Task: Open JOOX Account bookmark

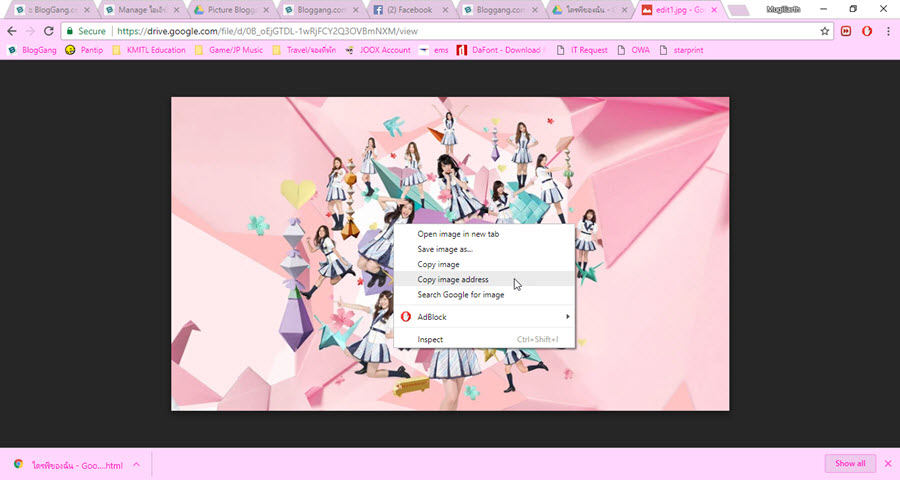Action: (x=378, y=50)
